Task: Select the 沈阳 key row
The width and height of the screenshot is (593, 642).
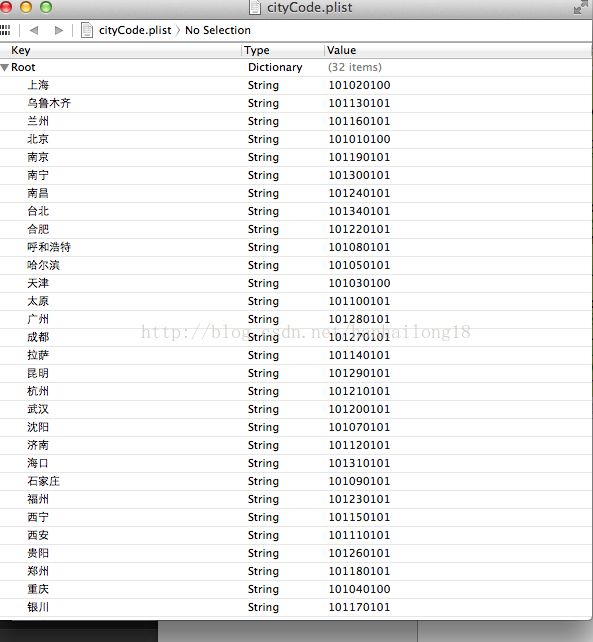Action: click(x=38, y=427)
